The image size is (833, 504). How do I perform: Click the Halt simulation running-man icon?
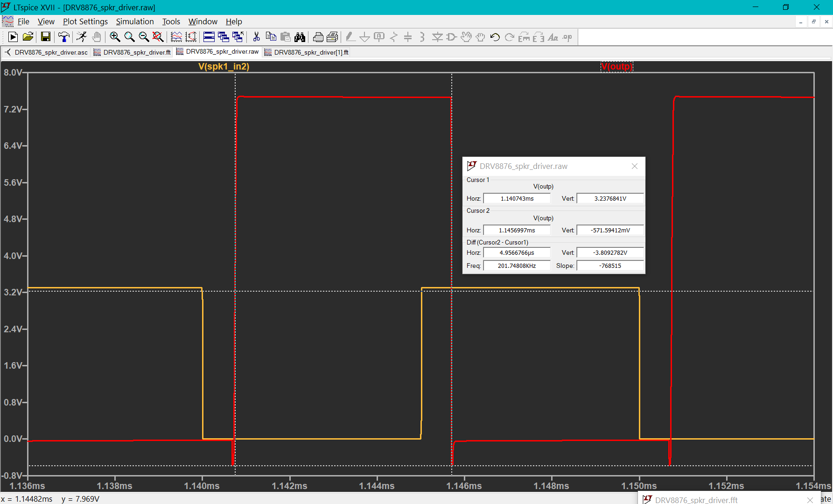[x=82, y=37]
